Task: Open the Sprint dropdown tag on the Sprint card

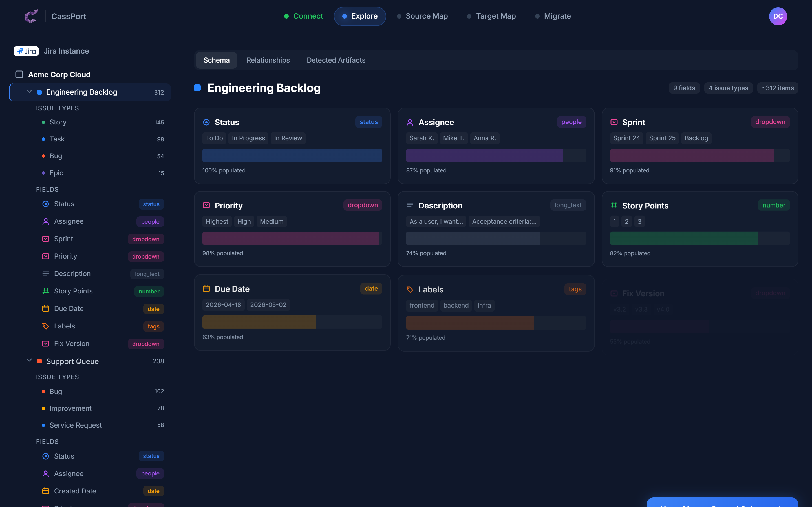Action: coord(770,122)
